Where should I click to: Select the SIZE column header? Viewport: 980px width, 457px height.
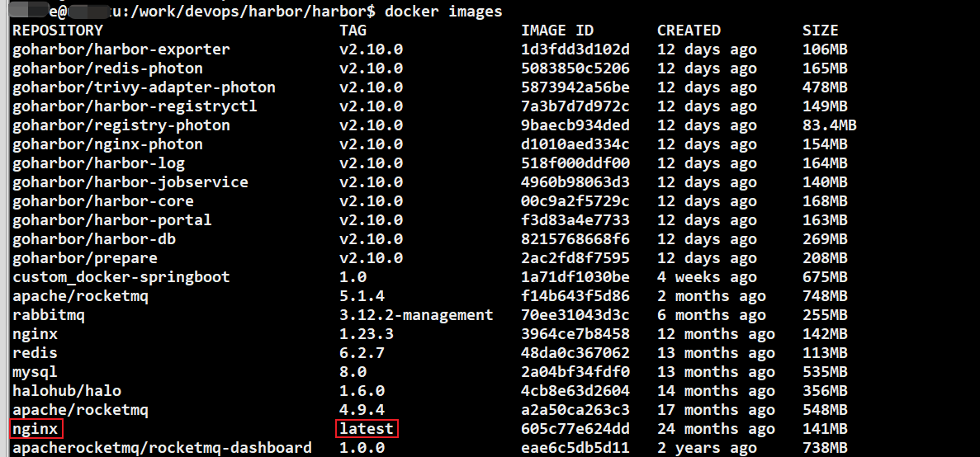(x=821, y=31)
